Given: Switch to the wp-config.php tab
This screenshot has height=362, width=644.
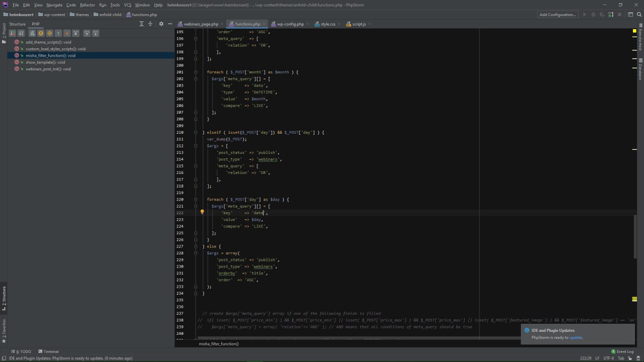Looking at the screenshot, I should pyautogui.click(x=290, y=24).
